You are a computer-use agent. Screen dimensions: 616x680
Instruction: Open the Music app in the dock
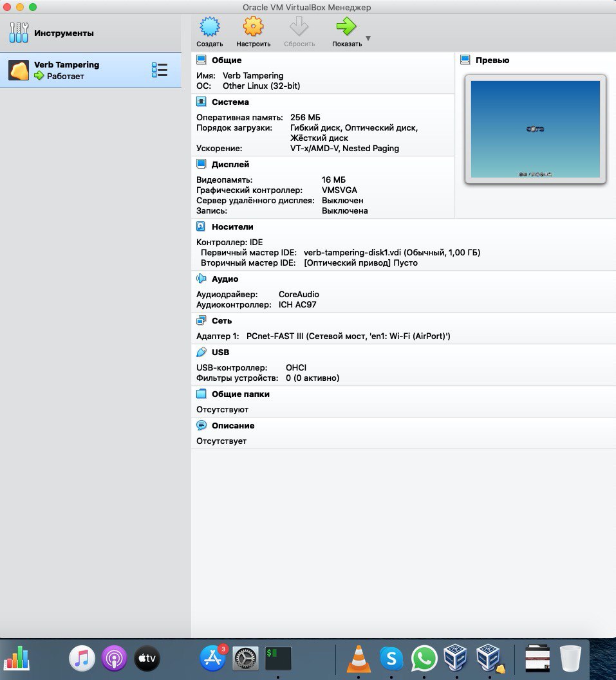(82, 658)
